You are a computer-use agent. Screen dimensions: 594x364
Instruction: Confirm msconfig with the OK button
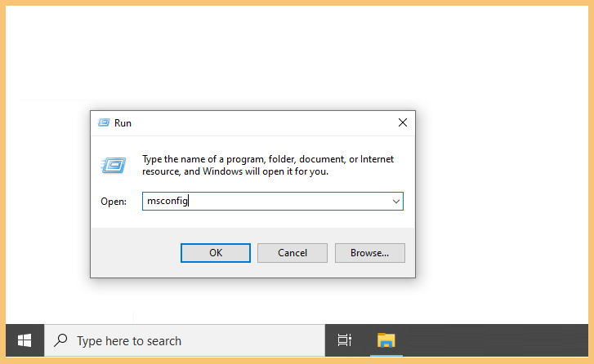click(216, 253)
